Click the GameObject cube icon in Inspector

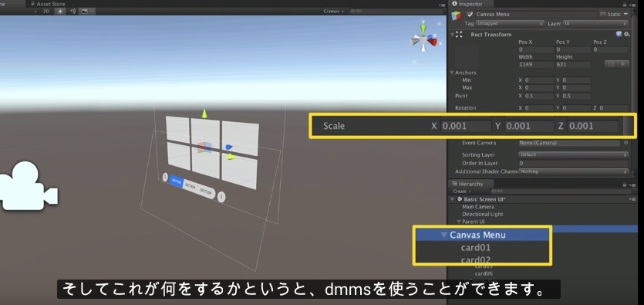[x=456, y=15]
